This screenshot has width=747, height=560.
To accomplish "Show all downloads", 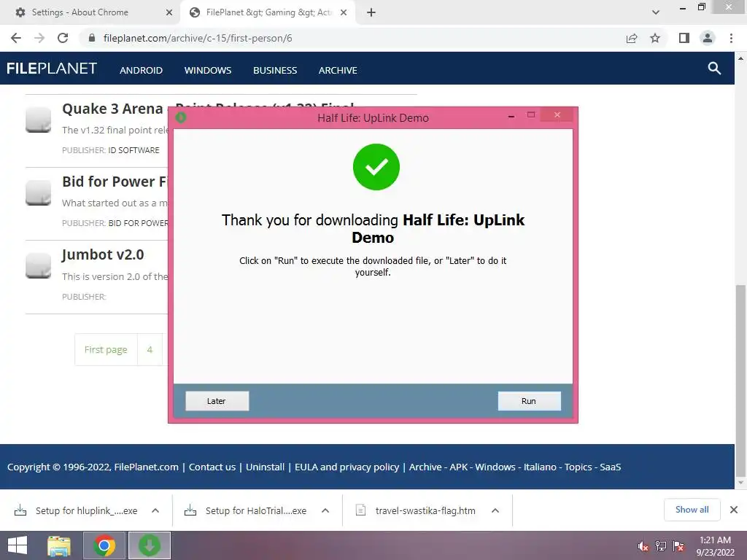I will pyautogui.click(x=692, y=510).
